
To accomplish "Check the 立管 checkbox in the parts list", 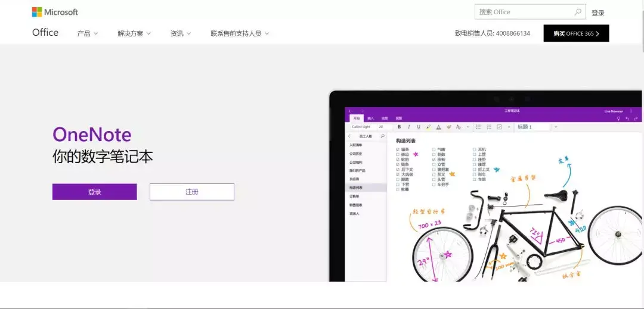I will (434, 164).
